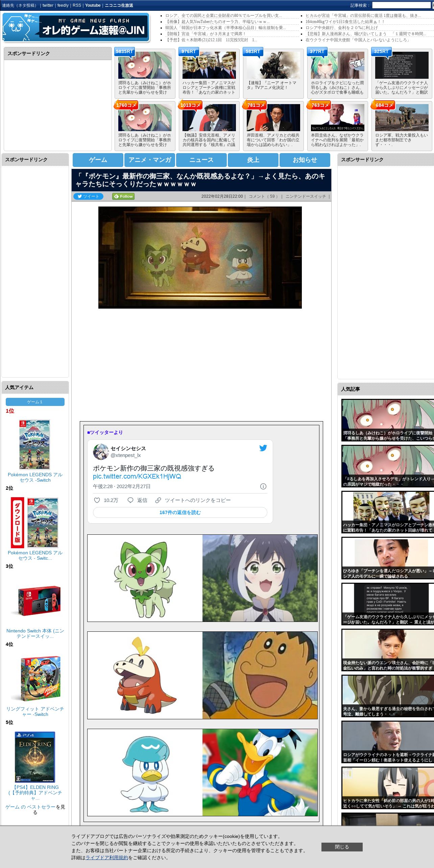Click the article headline about ポケモン御三家
The image size is (434, 868).
[200, 180]
